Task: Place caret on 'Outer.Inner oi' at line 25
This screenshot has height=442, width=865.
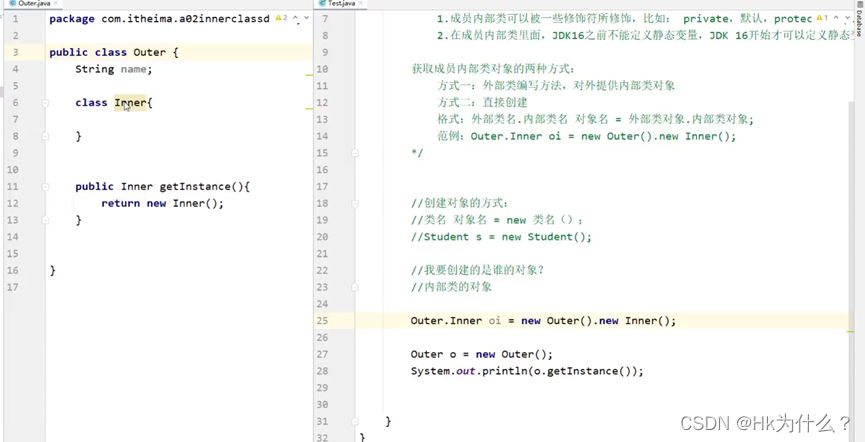Action: click(x=456, y=321)
